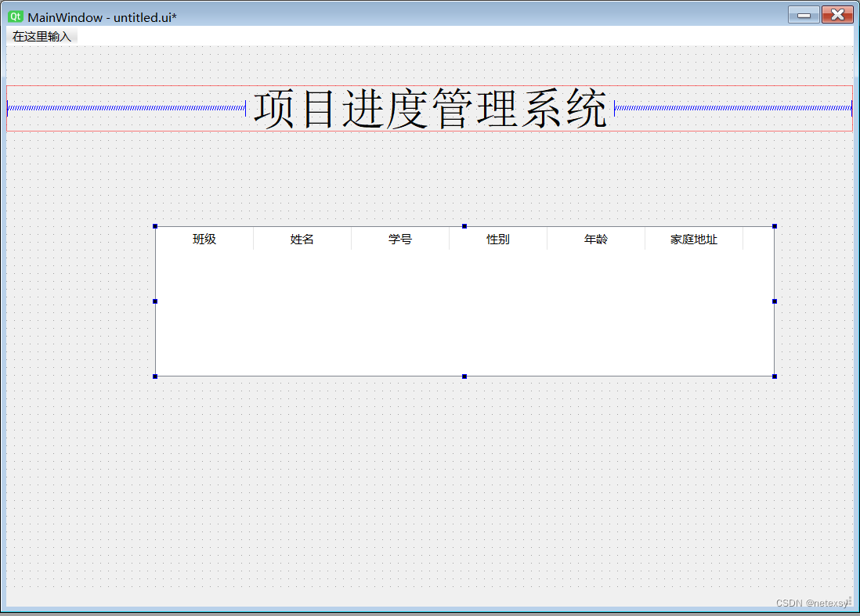
Task: Click the table's right-middle resize handle
Action: (774, 301)
